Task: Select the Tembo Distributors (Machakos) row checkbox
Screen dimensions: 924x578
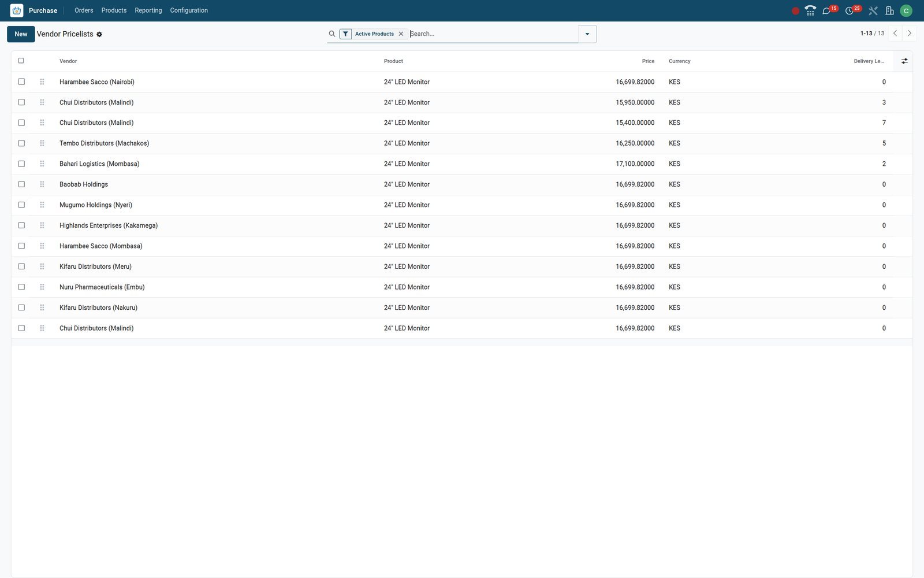Action: [x=21, y=143]
